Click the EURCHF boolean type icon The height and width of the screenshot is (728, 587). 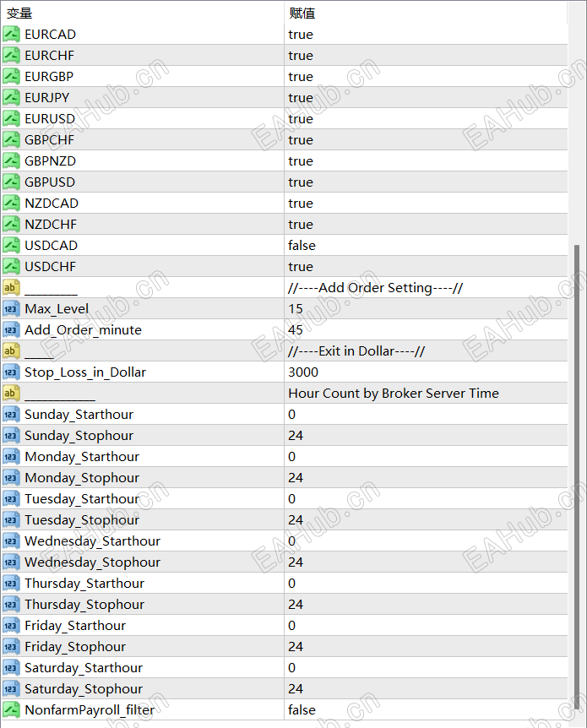coord(11,55)
